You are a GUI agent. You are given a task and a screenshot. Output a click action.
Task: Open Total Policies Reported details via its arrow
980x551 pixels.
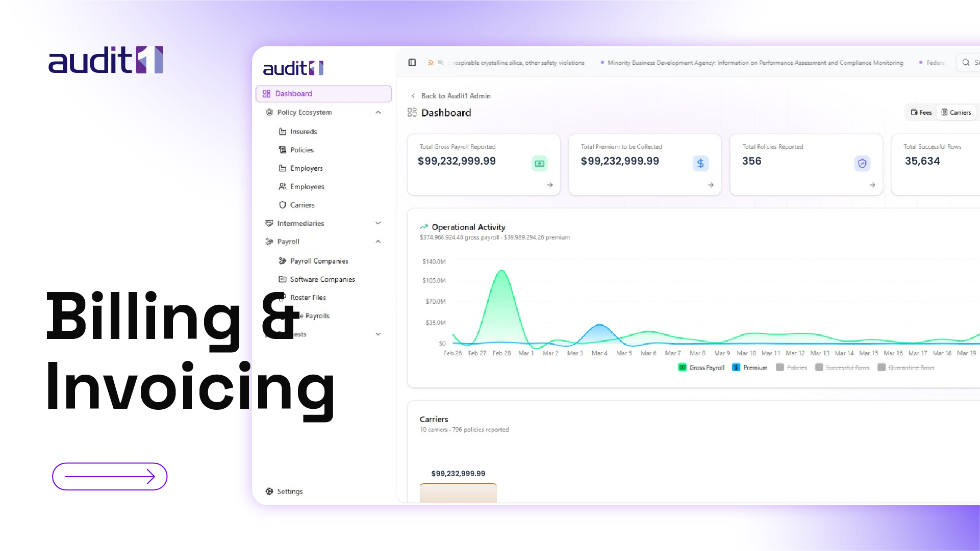[x=872, y=185]
